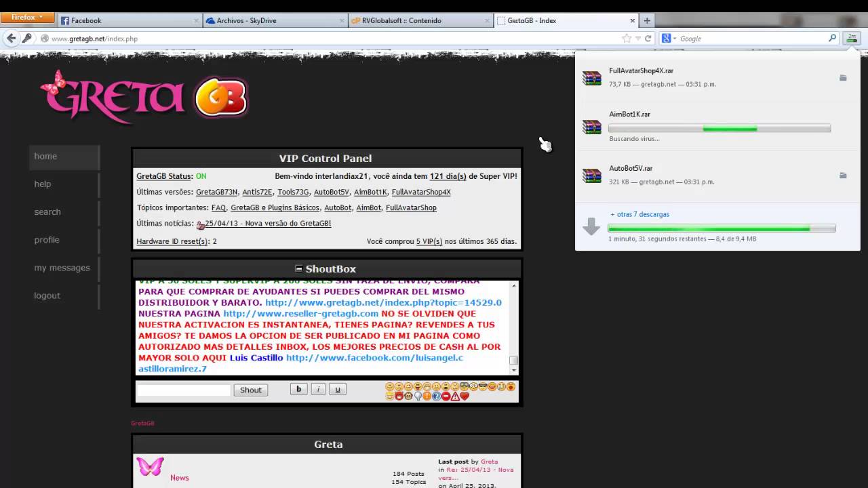Click logout in sidebar menu
This screenshot has height=488, width=868.
64,296
